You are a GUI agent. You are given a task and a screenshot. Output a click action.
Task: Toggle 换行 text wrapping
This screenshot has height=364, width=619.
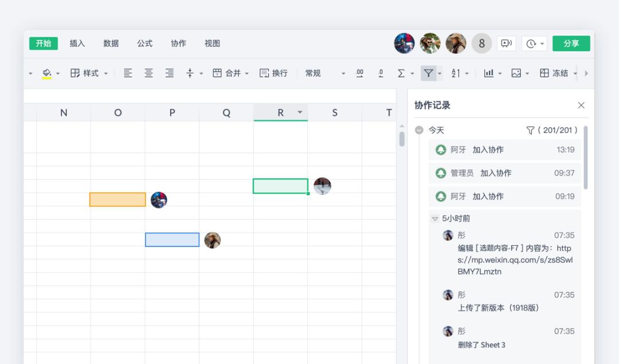click(273, 73)
